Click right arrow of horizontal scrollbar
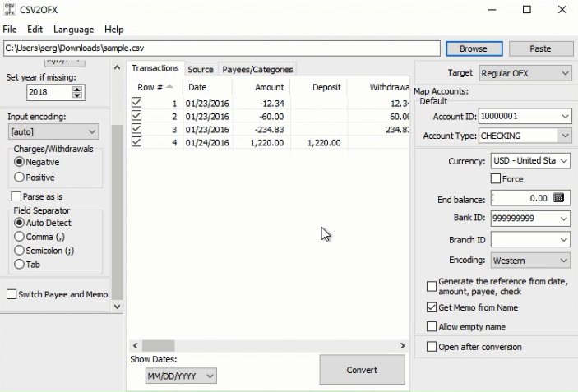Image resolution: width=578 pixels, height=392 pixels. (x=403, y=346)
